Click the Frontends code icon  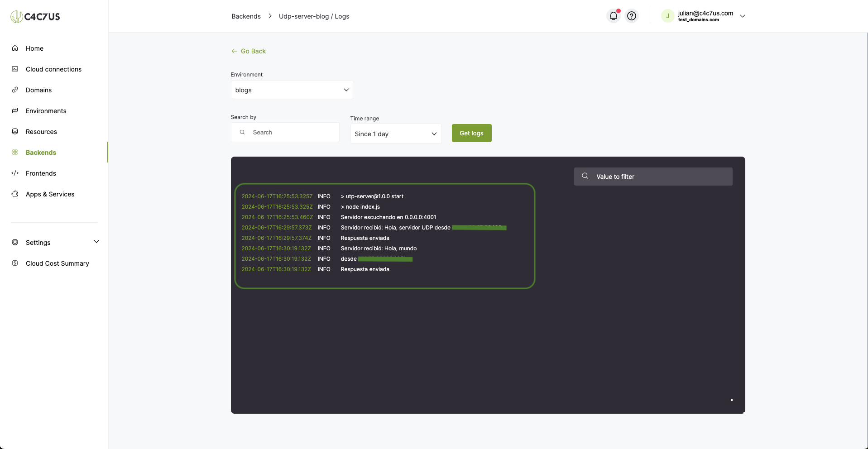(x=15, y=173)
